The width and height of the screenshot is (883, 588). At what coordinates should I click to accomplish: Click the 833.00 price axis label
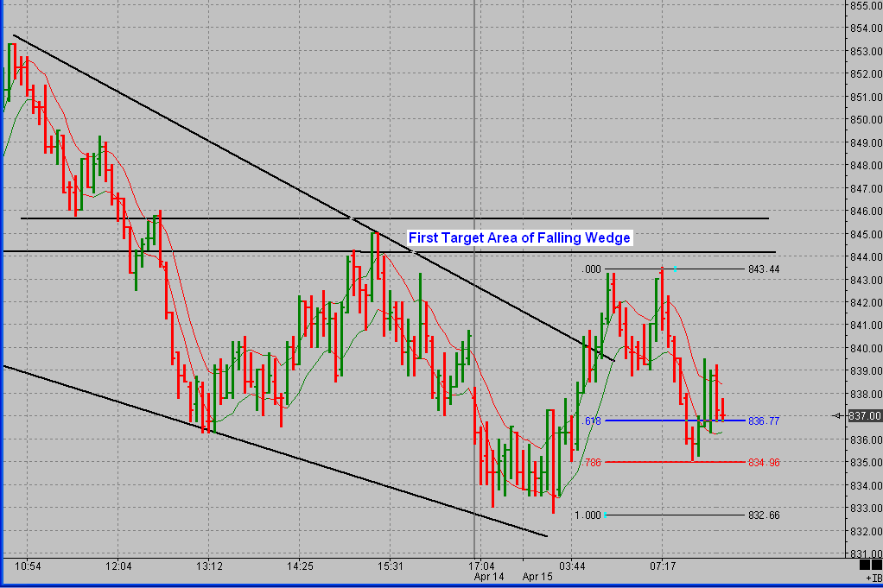(866, 509)
